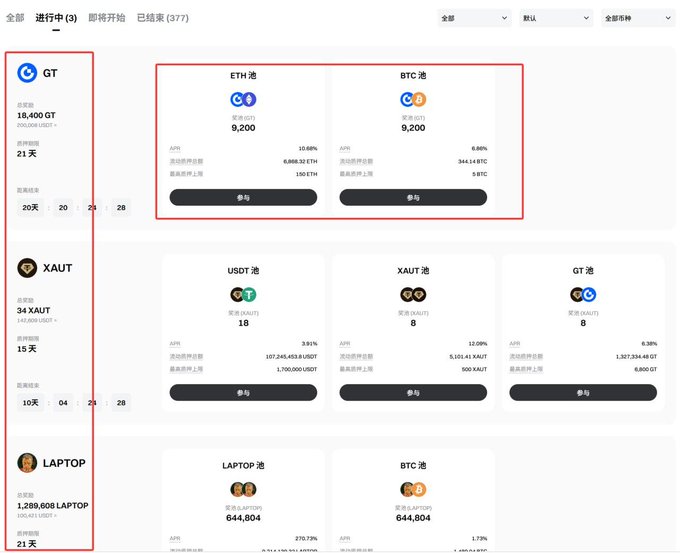The width and height of the screenshot is (680, 553).
Task: Click the 6.86% APR value
Action: click(x=479, y=148)
